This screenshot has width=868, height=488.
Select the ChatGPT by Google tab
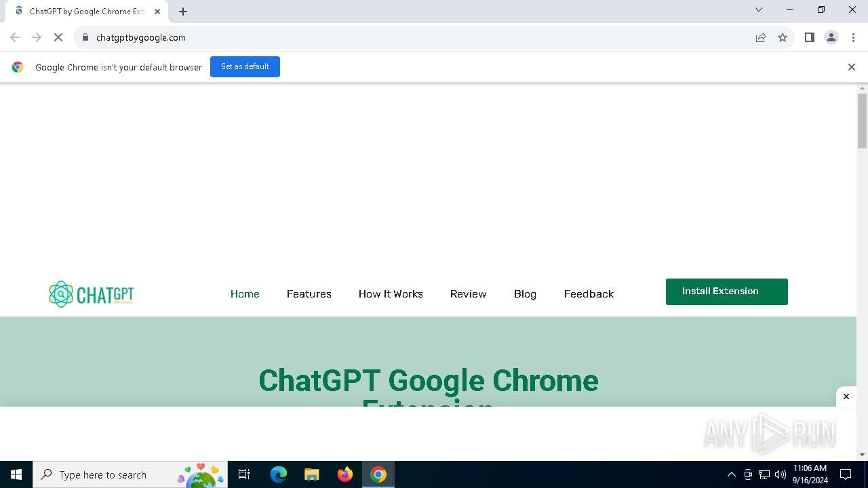87,12
